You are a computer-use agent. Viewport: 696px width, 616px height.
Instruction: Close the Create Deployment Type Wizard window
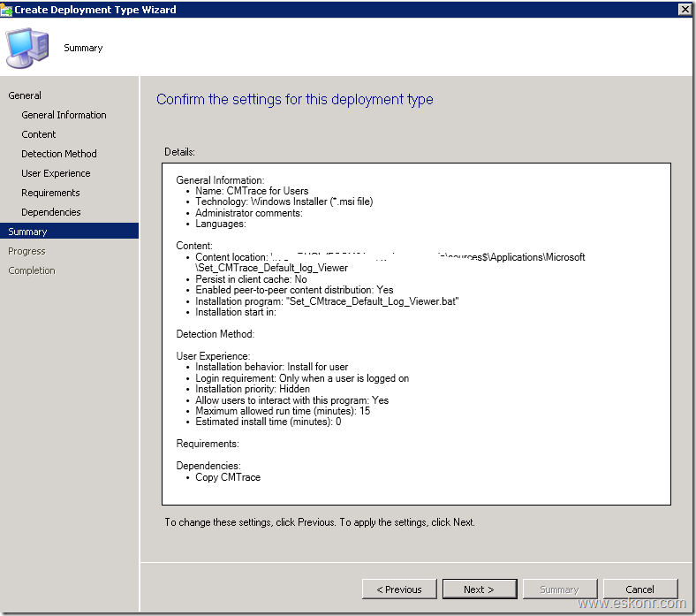[685, 9]
